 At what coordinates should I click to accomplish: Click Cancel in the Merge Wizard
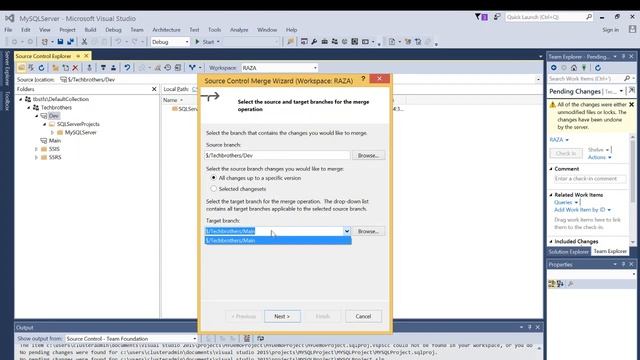pyautogui.click(x=363, y=316)
